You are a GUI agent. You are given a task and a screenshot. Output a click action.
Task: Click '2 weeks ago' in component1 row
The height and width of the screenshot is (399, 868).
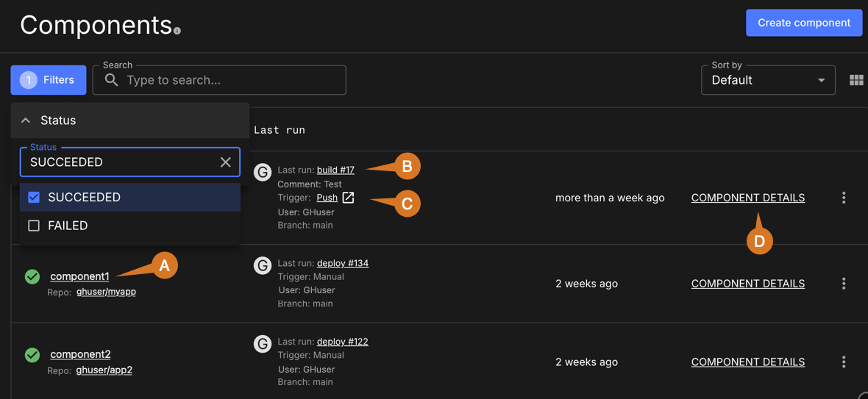pos(587,284)
